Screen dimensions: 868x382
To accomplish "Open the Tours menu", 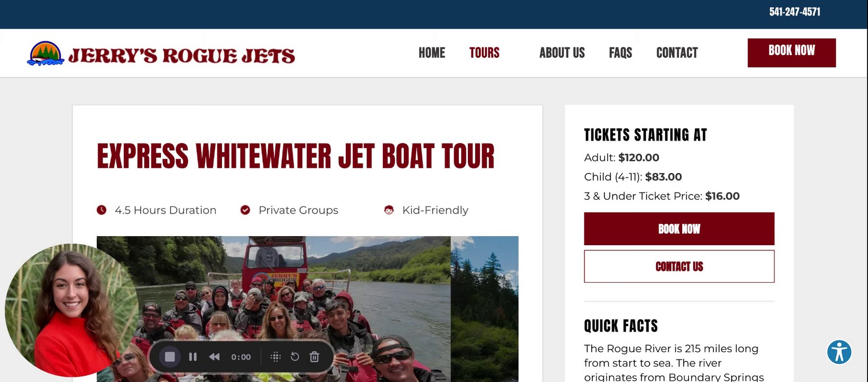I will point(484,53).
